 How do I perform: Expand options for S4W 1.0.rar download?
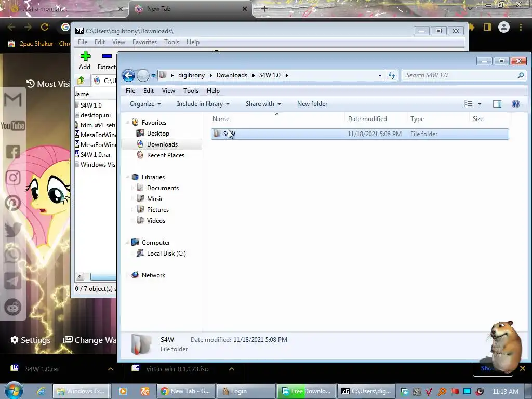(x=111, y=369)
